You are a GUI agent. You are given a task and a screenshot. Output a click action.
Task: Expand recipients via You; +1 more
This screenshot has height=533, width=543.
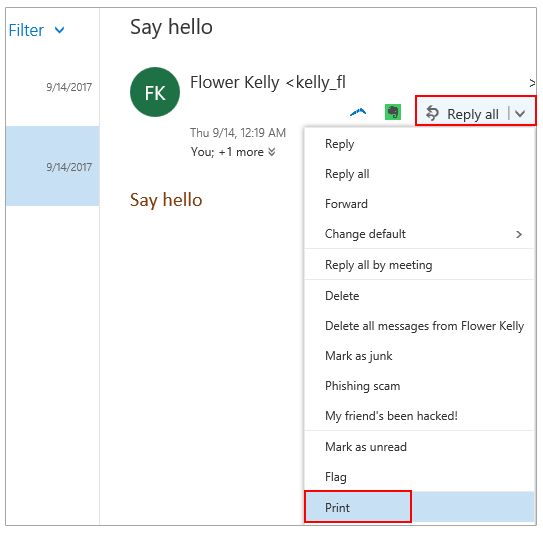click(x=233, y=152)
